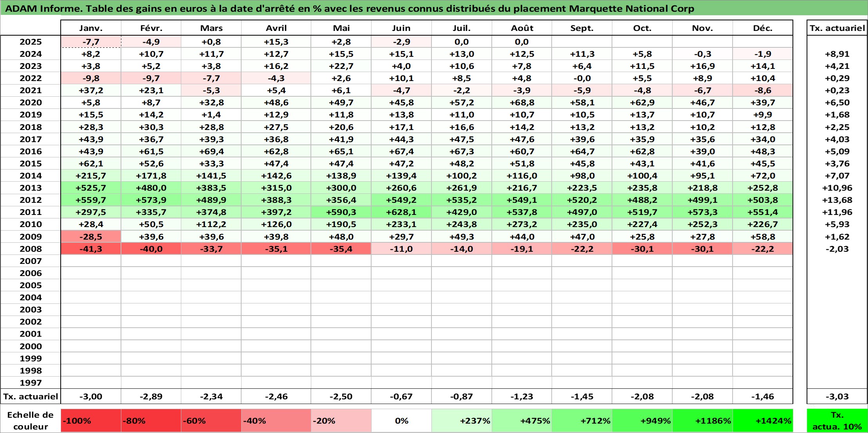Click the +237% light green scale cell
Image resolution: width=868 pixels, height=433 pixels.
click(x=462, y=421)
